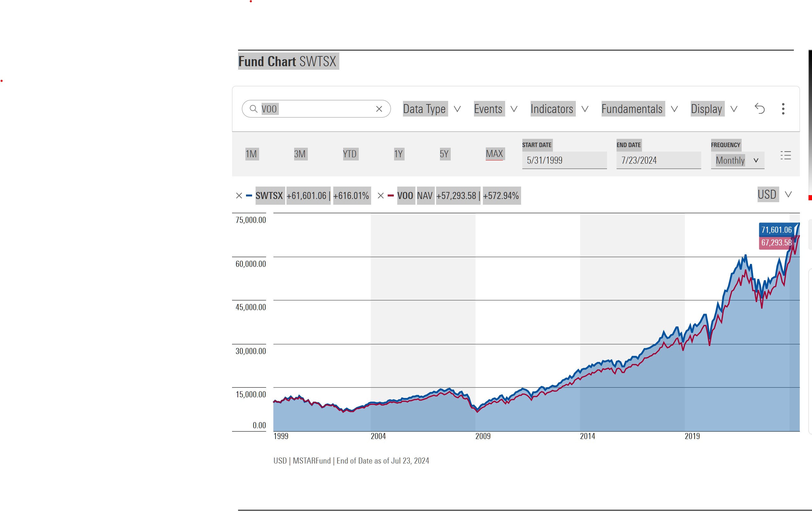Remove SWTSX series from chart
Image resolution: width=812 pixels, height=511 pixels.
(239, 195)
